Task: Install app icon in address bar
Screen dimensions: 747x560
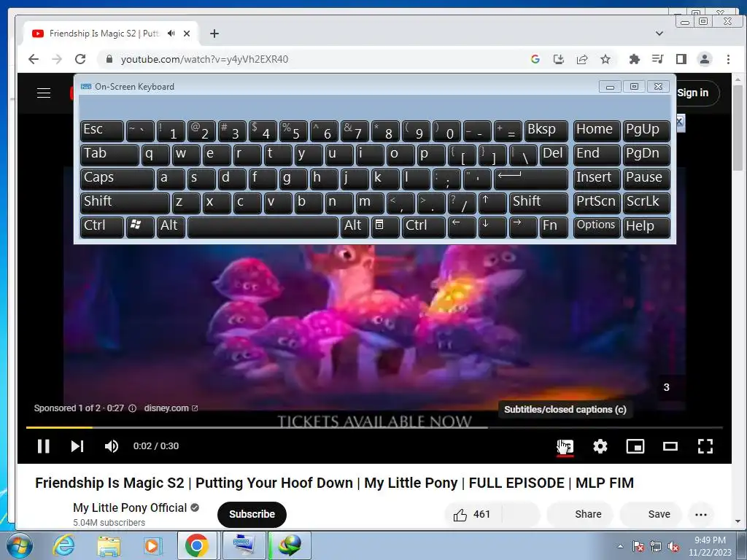Action: (558, 59)
